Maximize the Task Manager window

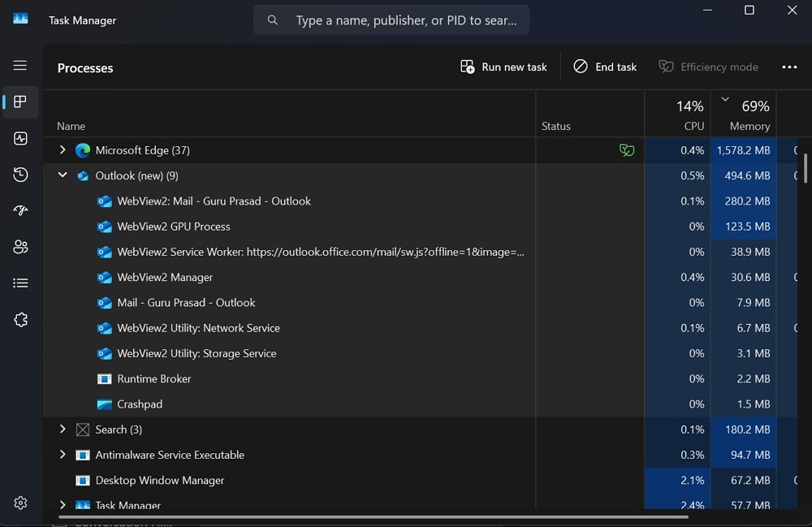[x=749, y=10]
